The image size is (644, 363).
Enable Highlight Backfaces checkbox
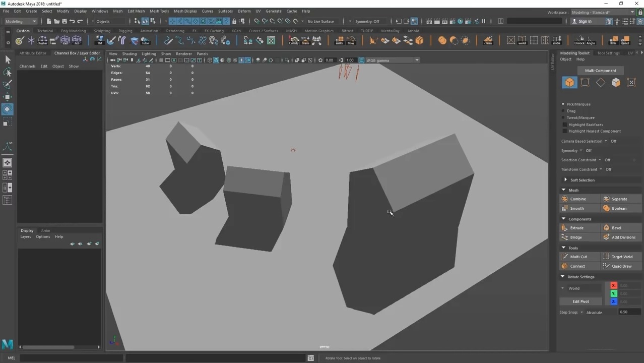point(565,125)
